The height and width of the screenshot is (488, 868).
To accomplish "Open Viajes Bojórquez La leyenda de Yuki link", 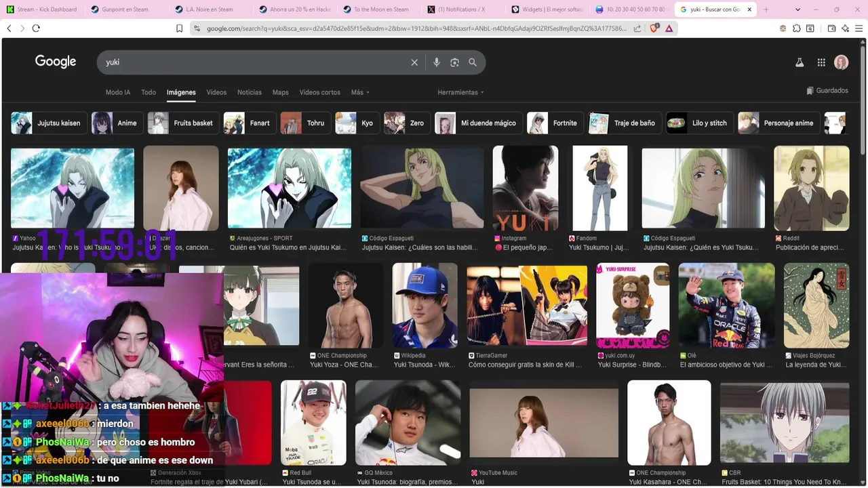I will pos(816,365).
